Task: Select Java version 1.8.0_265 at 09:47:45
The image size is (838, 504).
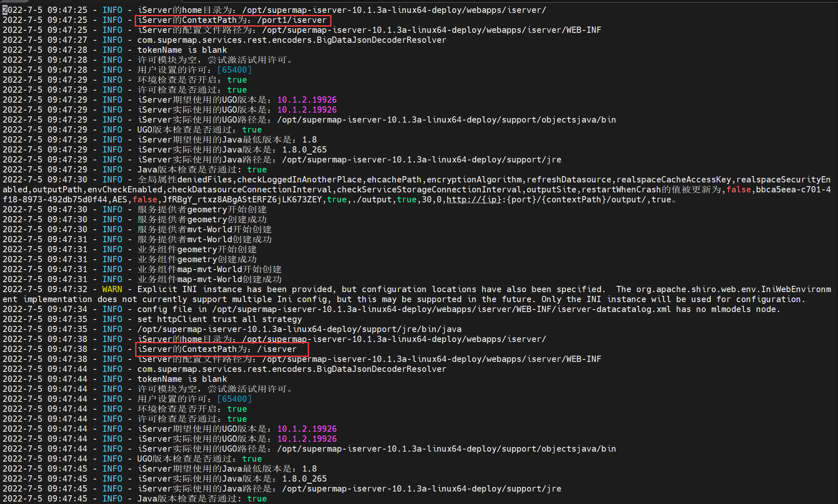Action: pyautogui.click(x=304, y=479)
